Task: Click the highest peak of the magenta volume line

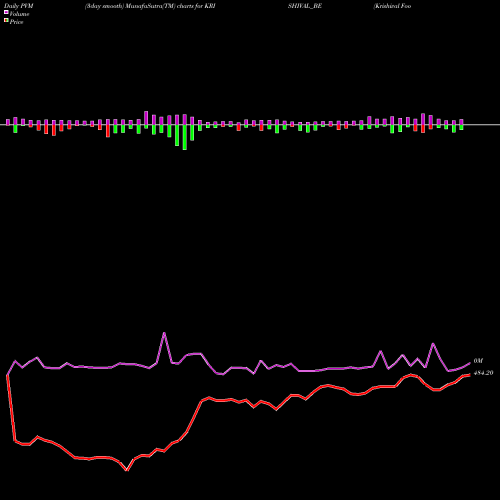Action: pos(164,333)
